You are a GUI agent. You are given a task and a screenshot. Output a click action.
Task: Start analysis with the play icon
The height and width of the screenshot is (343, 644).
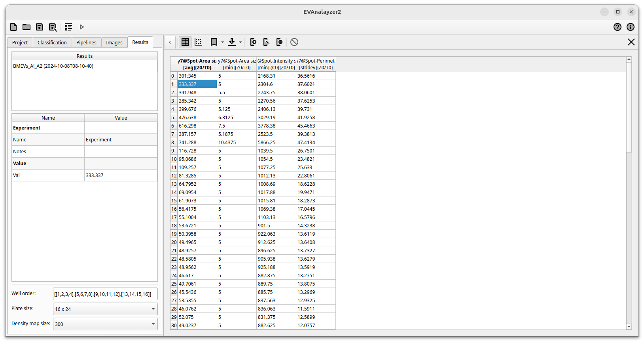click(x=82, y=27)
